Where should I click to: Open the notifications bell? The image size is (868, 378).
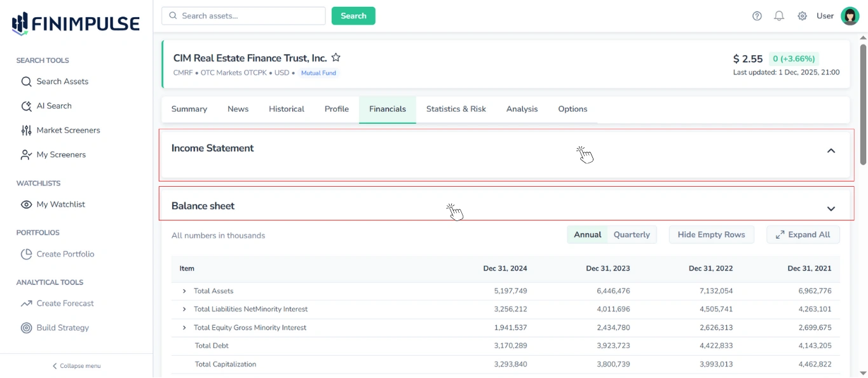click(779, 16)
